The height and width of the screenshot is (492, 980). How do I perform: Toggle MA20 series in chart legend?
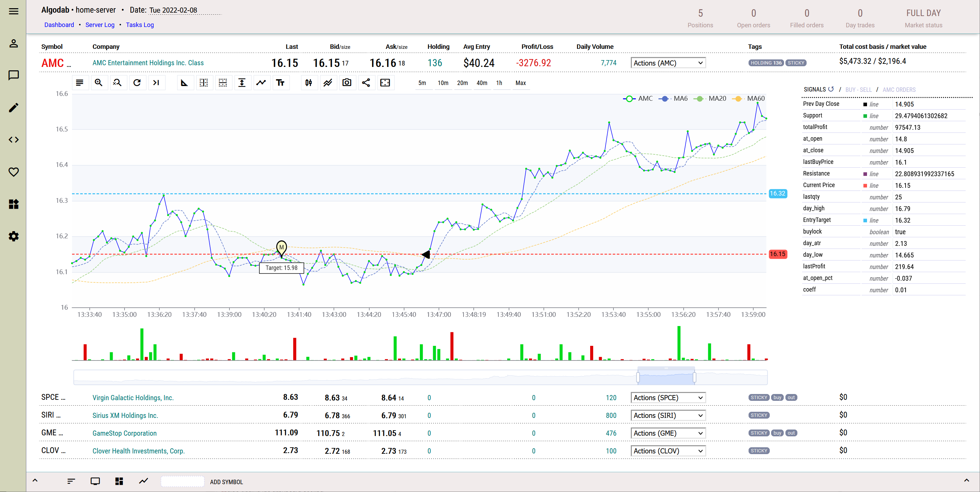pyautogui.click(x=710, y=99)
